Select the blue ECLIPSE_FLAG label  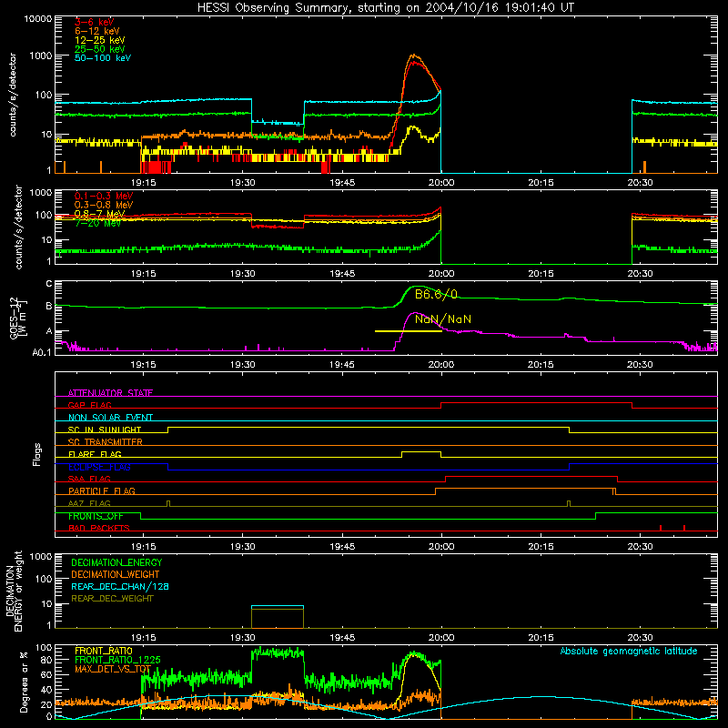[99, 467]
